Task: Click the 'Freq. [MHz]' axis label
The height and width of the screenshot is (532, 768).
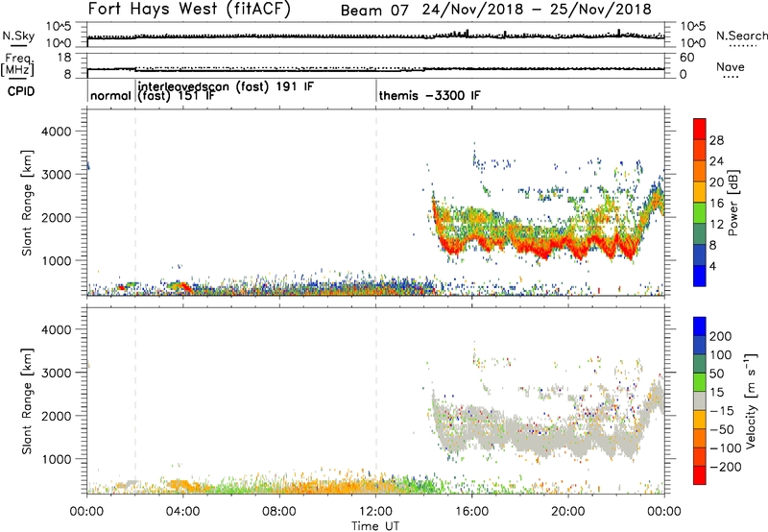Action: tap(17, 64)
